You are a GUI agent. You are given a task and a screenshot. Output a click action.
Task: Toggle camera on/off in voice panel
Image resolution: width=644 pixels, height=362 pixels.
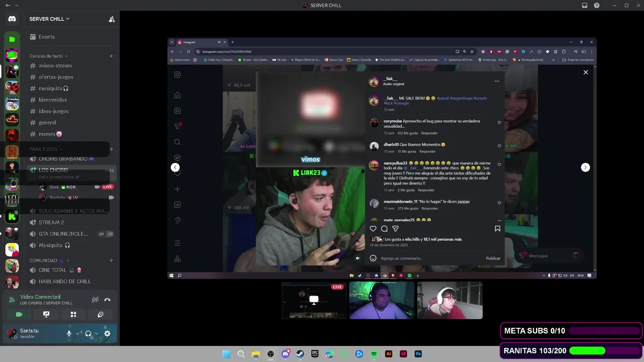click(19, 314)
